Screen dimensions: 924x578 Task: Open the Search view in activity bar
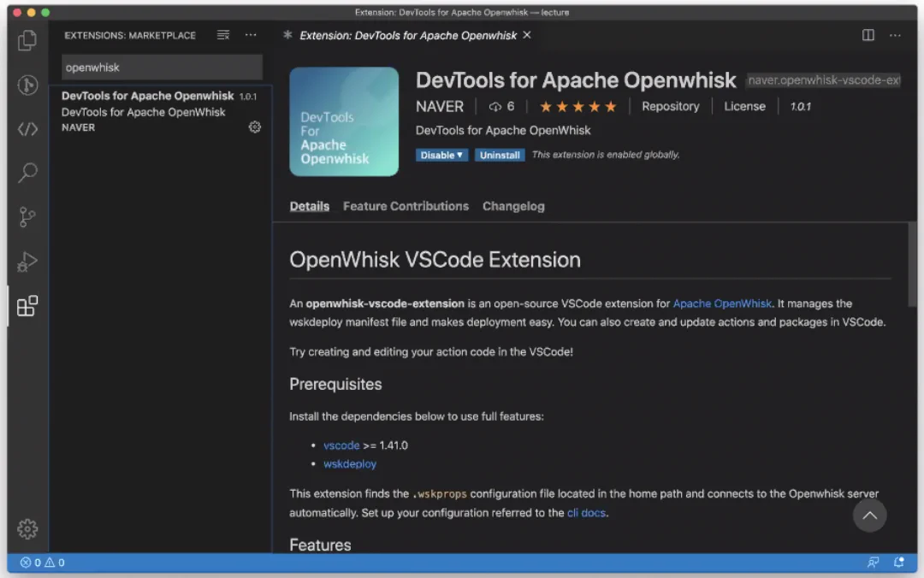point(27,173)
